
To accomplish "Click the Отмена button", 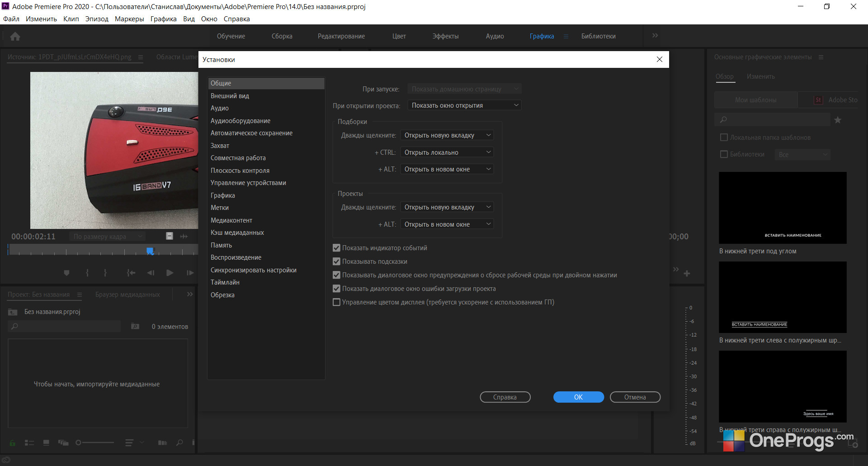I will click(635, 397).
